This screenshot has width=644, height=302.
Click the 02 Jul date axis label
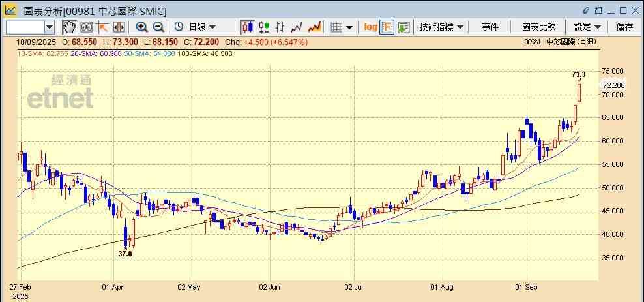(x=355, y=287)
